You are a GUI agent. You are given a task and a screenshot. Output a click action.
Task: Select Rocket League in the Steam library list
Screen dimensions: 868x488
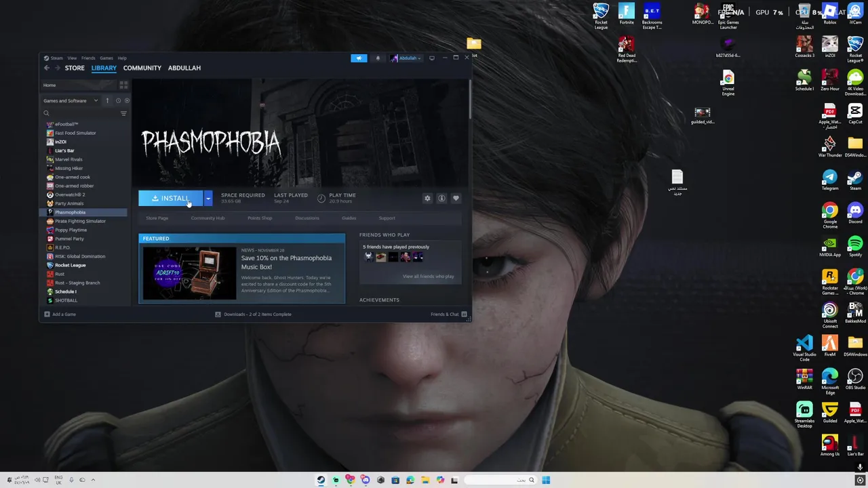click(x=70, y=265)
